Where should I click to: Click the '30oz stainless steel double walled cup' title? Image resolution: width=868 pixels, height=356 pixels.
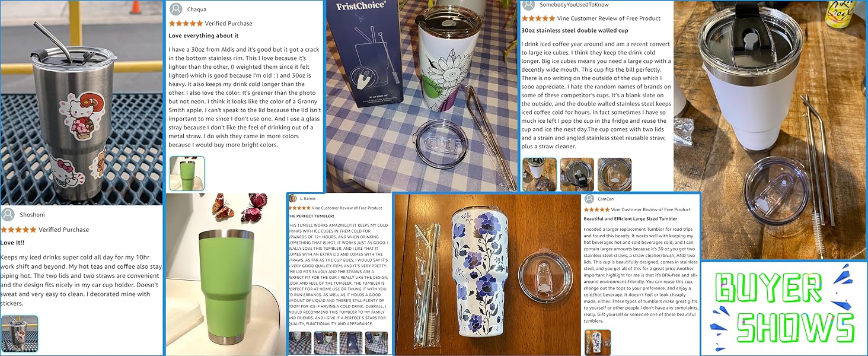(575, 30)
